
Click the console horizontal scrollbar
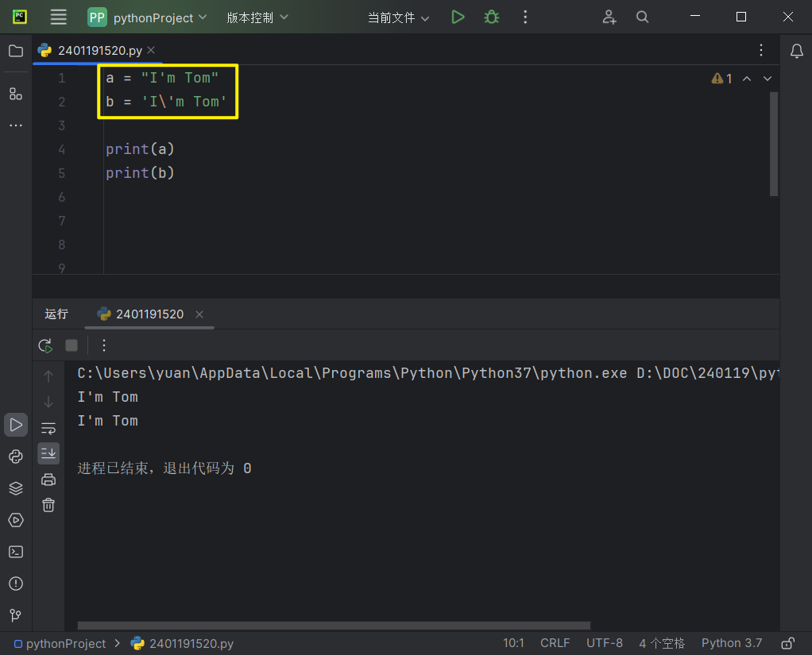pyautogui.click(x=334, y=626)
